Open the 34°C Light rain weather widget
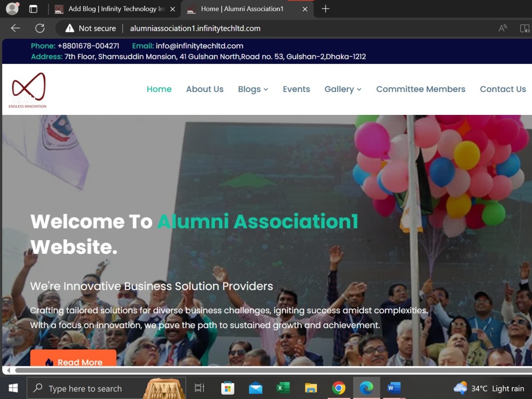This screenshot has height=399, width=532. click(x=489, y=388)
